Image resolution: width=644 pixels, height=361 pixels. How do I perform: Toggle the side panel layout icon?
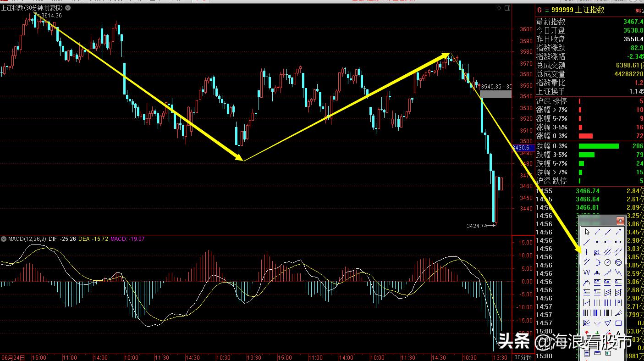click(x=506, y=8)
